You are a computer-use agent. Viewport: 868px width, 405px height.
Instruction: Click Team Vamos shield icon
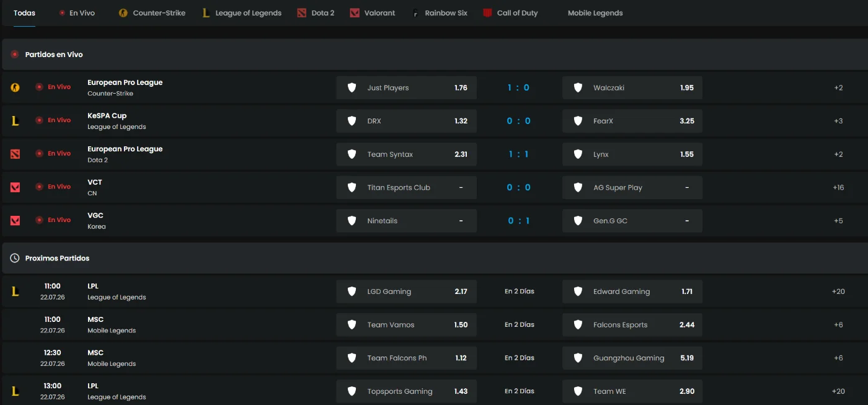352,325
